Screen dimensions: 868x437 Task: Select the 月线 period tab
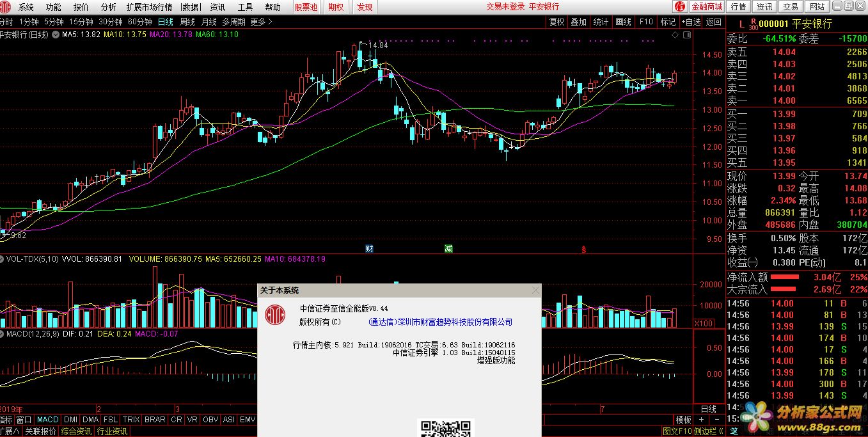(x=209, y=22)
